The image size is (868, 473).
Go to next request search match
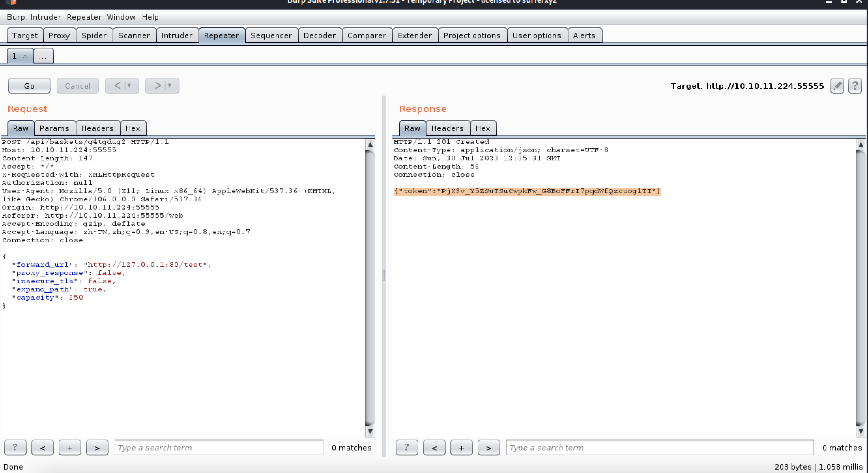[97, 447]
